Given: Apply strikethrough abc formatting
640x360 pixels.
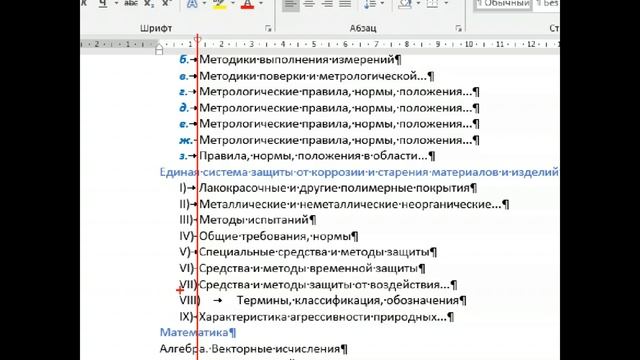Looking at the screenshot, I should point(131,4).
